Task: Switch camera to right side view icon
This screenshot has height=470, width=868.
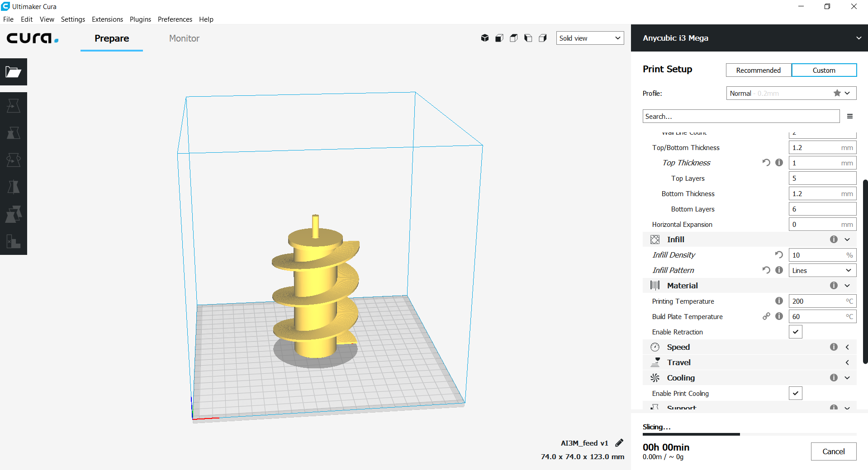Action: [x=543, y=38]
